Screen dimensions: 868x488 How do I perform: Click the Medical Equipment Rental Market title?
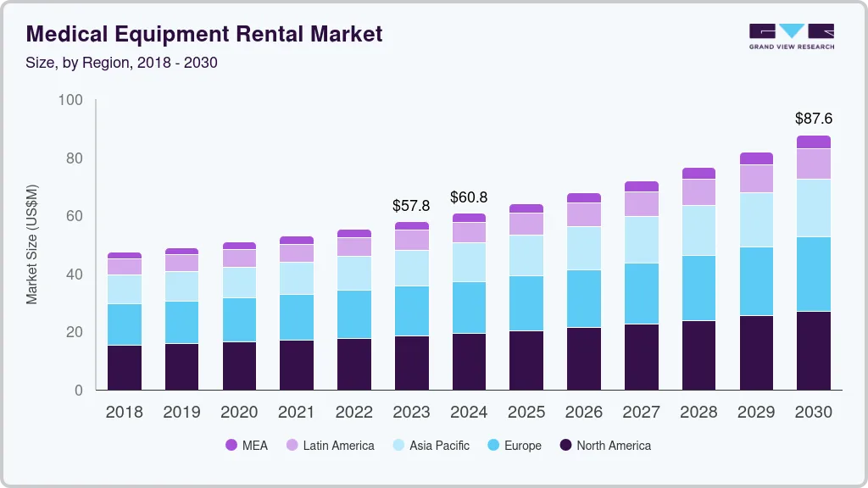point(204,34)
